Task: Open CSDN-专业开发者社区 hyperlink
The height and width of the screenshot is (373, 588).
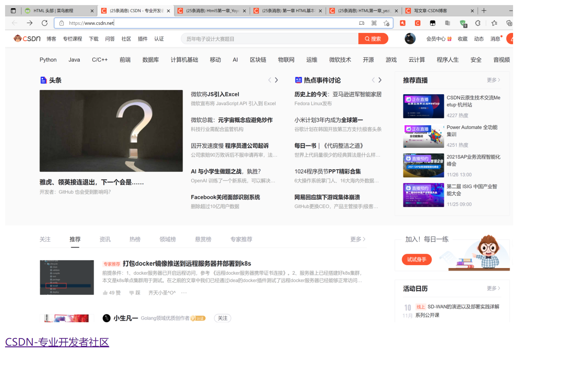Action: tap(57, 342)
